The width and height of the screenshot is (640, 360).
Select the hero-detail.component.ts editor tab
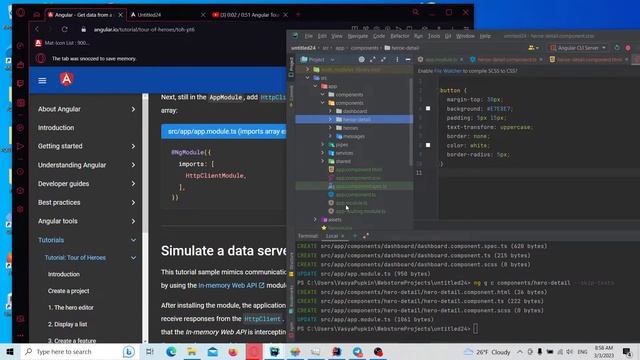click(x=506, y=60)
